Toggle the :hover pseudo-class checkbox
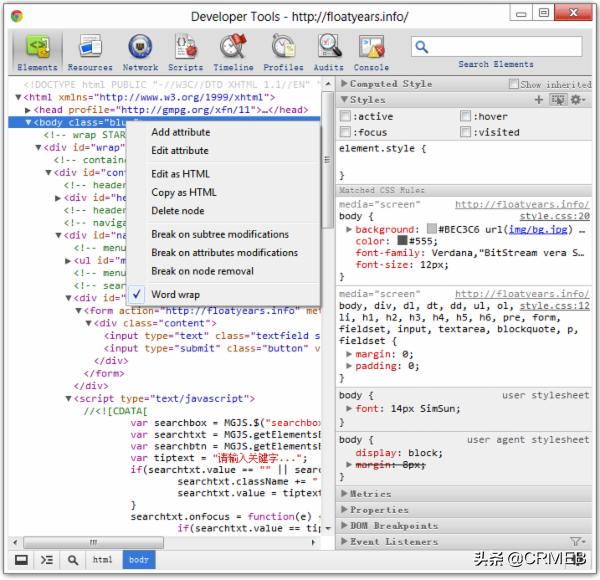600x580 pixels. pos(465,116)
